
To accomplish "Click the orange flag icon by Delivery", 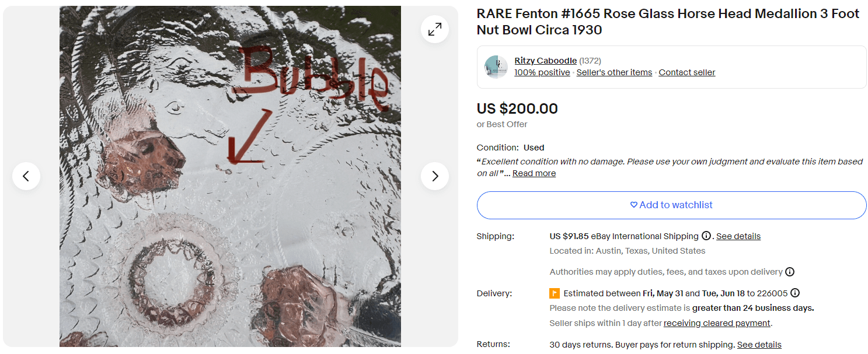I will tap(555, 293).
